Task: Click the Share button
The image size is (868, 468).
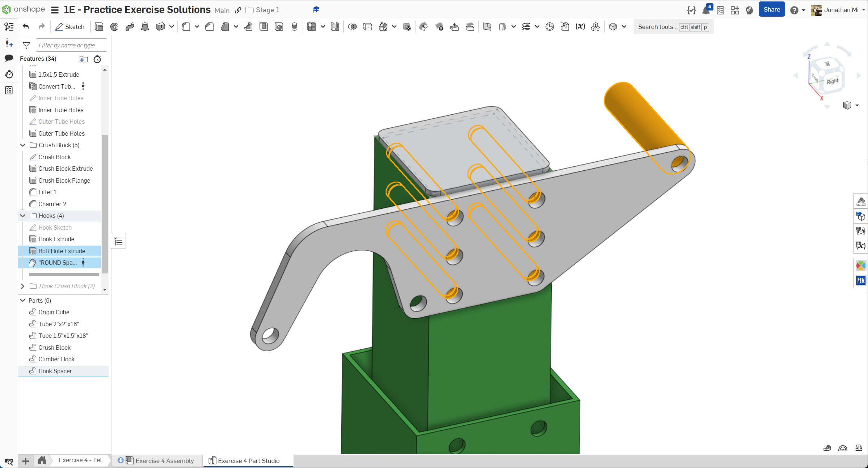Action: tap(771, 10)
